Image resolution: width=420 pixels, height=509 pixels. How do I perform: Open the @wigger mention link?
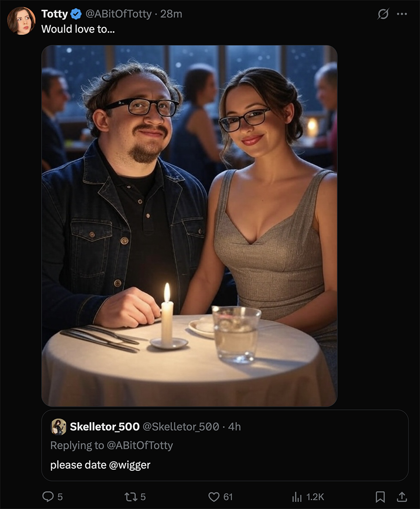pos(130,465)
